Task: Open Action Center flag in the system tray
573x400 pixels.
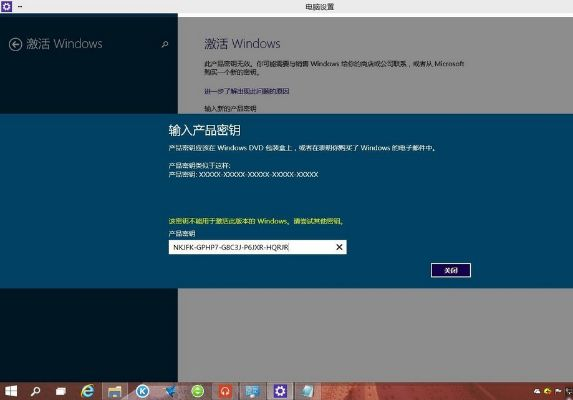Action: pos(558,391)
